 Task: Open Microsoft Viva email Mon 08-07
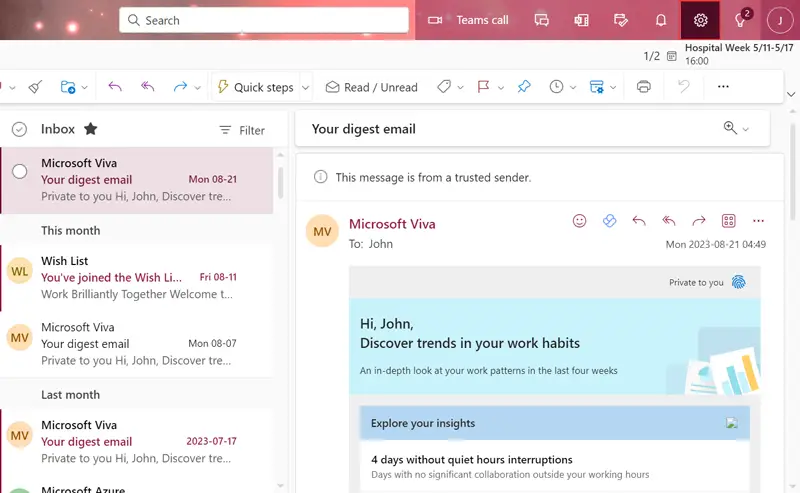click(137, 344)
